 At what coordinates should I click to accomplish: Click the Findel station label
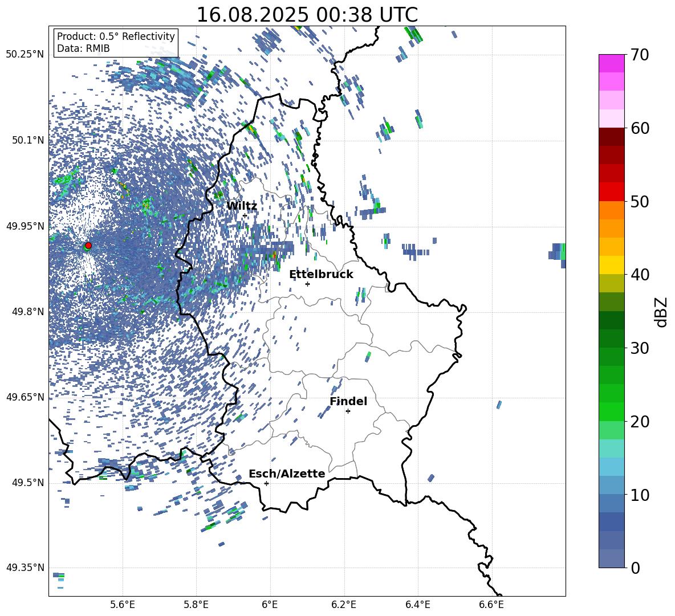(348, 401)
